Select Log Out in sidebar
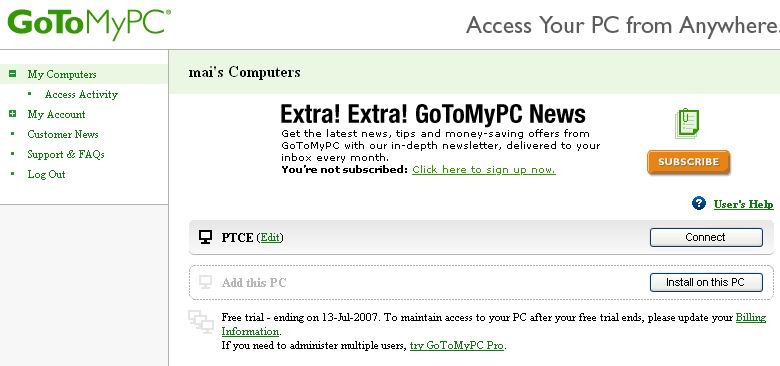The height and width of the screenshot is (366, 780). 46,174
